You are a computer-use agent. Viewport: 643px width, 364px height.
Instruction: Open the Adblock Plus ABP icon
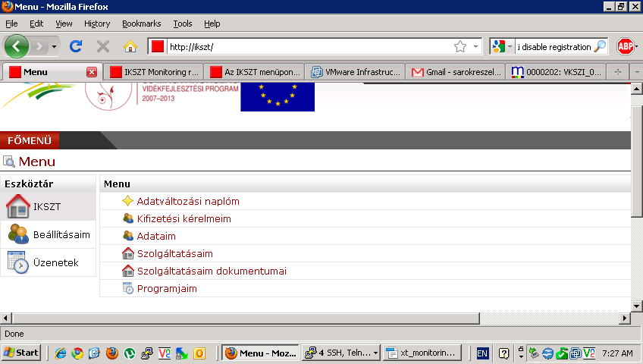click(626, 46)
